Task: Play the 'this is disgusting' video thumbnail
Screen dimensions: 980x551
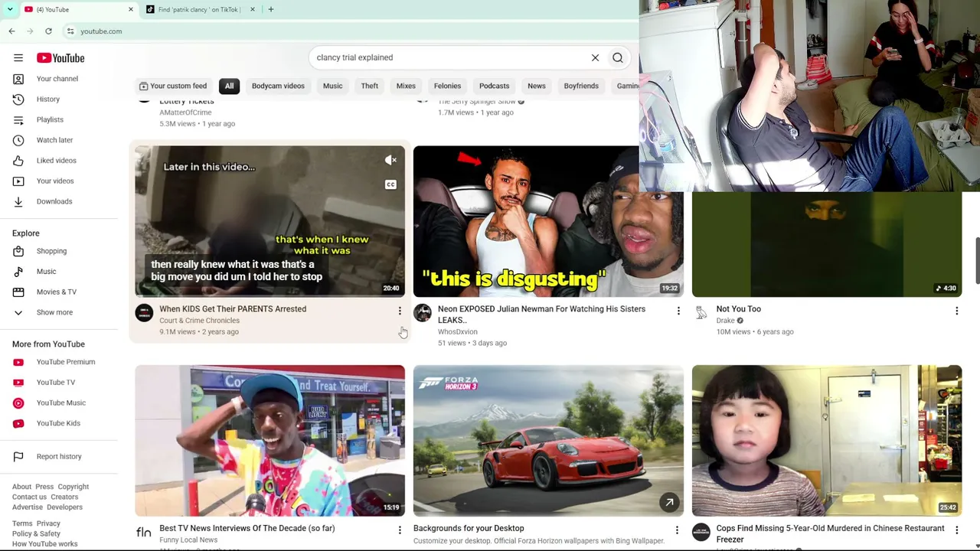Action: click(x=548, y=221)
